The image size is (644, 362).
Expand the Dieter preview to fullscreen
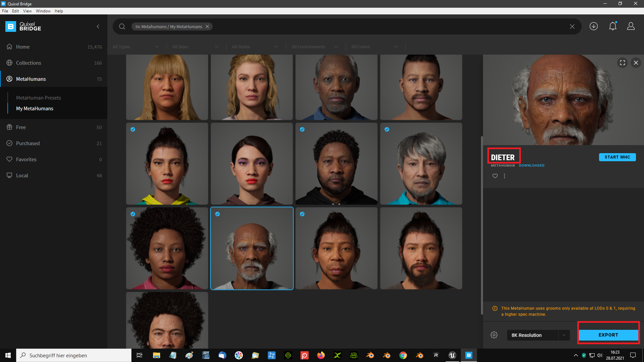coord(623,63)
